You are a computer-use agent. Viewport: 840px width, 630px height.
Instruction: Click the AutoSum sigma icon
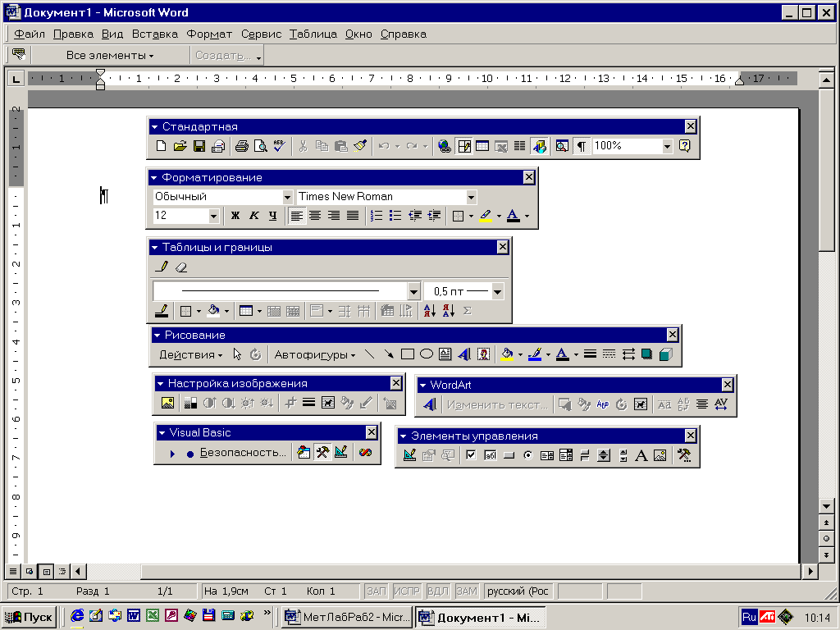pos(467,311)
